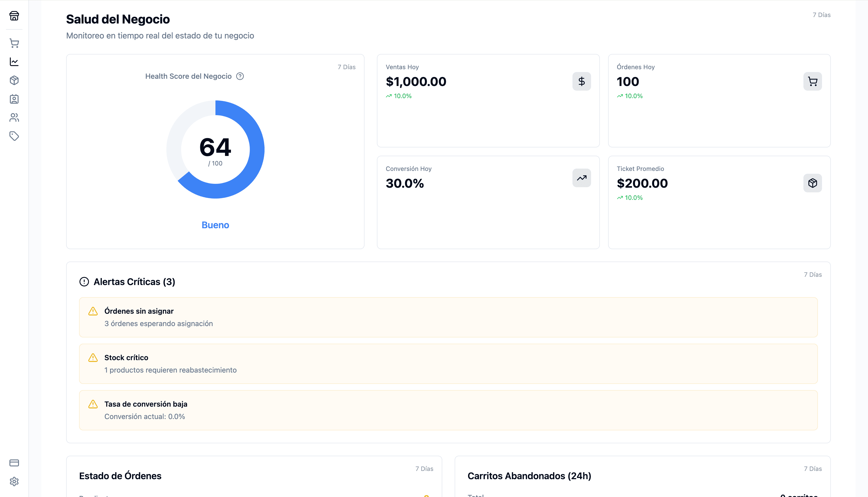The width and height of the screenshot is (868, 497).
Task: Open the users group sidebar icon
Action: pyautogui.click(x=14, y=117)
